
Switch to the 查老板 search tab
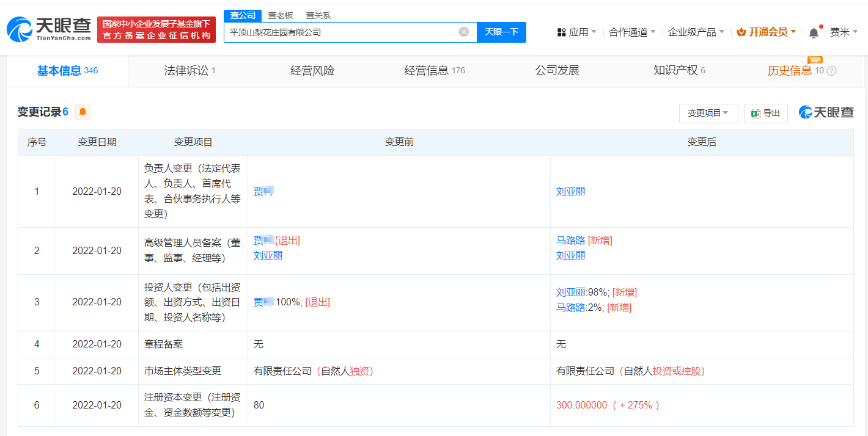coord(279,15)
